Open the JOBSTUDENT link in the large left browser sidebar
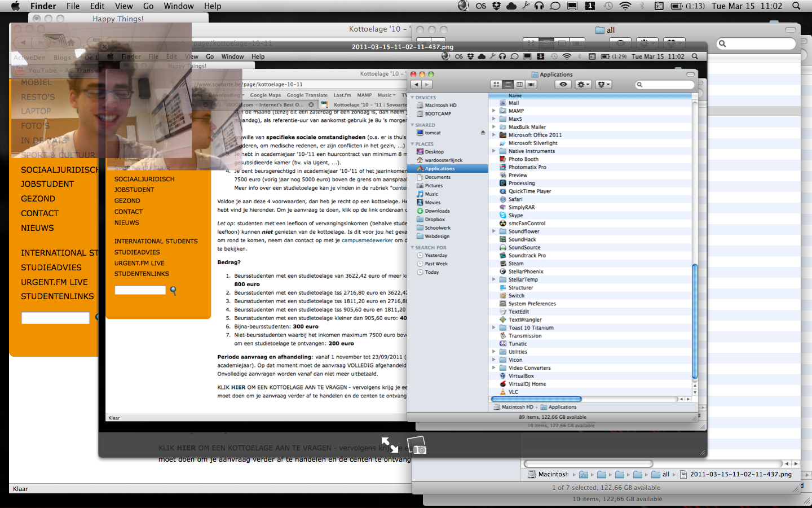The width and height of the screenshot is (812, 508). pos(47,184)
